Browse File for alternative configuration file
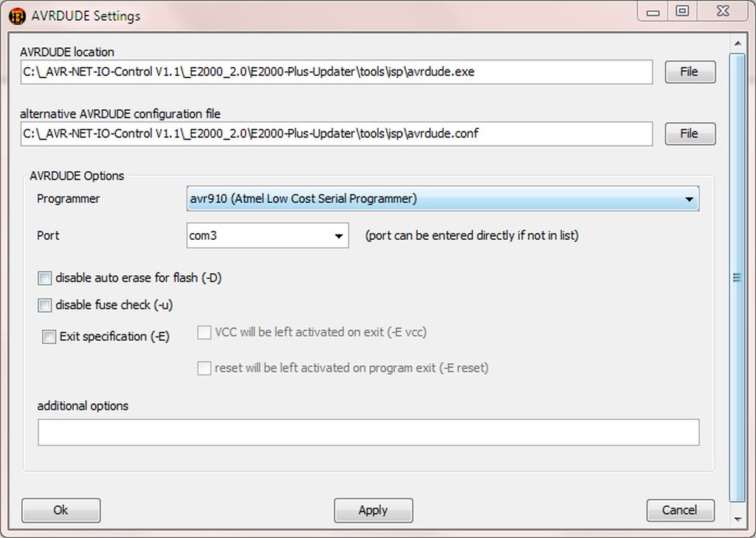Image resolution: width=756 pixels, height=538 pixels. click(x=690, y=134)
